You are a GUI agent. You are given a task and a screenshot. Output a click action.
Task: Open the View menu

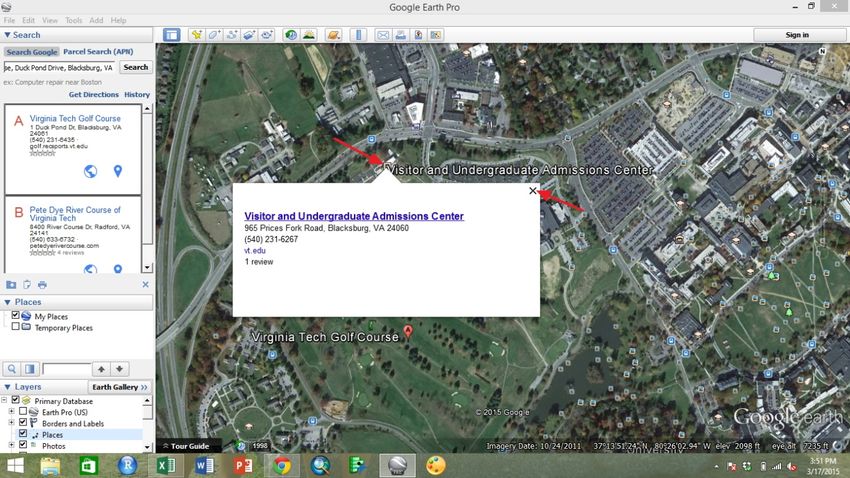click(50, 20)
